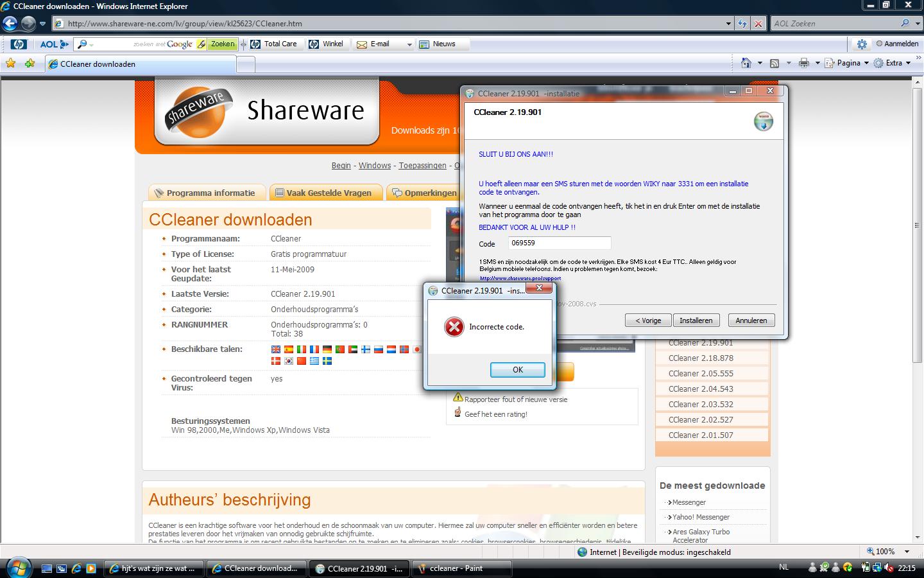924x578 pixels.
Task: Click the E-mail envelope toolbar button
Action: point(373,44)
